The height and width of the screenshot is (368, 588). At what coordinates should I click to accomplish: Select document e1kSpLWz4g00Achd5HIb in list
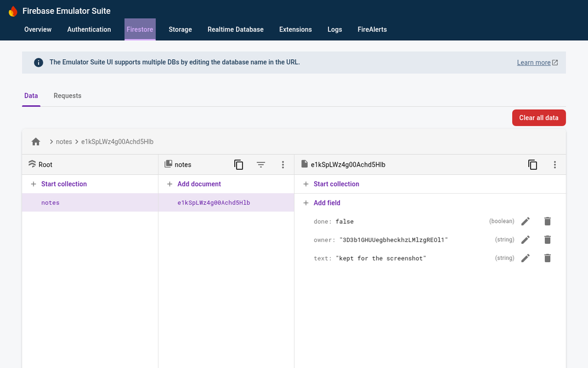[226, 203]
